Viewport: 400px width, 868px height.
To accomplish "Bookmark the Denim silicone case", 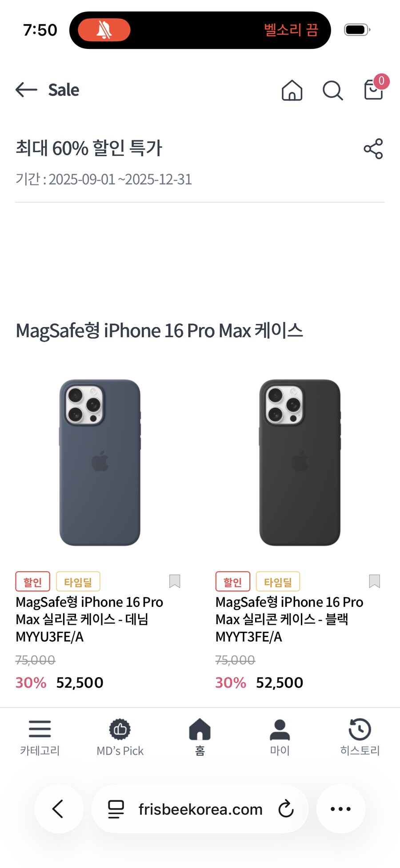I will [175, 581].
